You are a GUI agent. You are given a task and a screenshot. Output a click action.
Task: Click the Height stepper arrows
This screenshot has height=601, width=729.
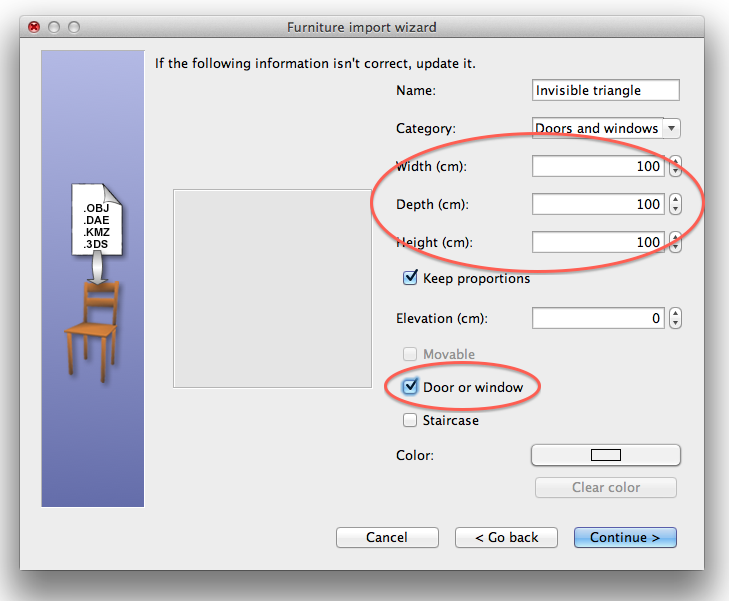pyautogui.click(x=676, y=242)
